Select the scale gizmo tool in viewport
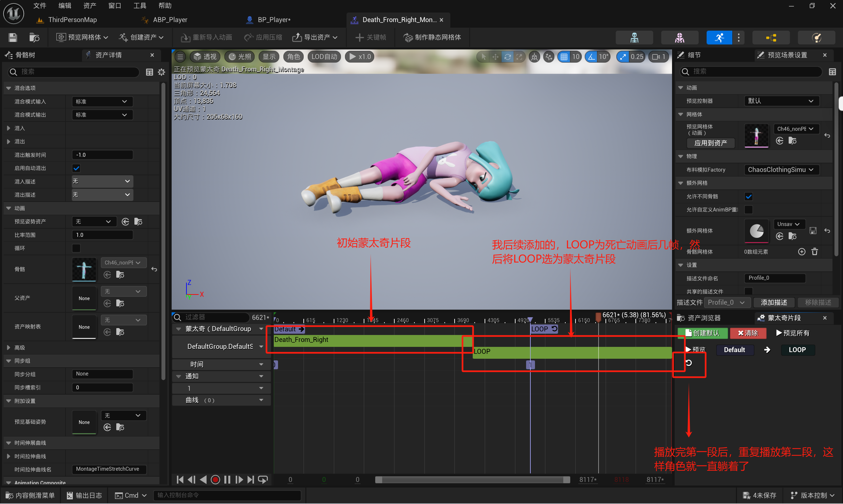 [x=519, y=57]
